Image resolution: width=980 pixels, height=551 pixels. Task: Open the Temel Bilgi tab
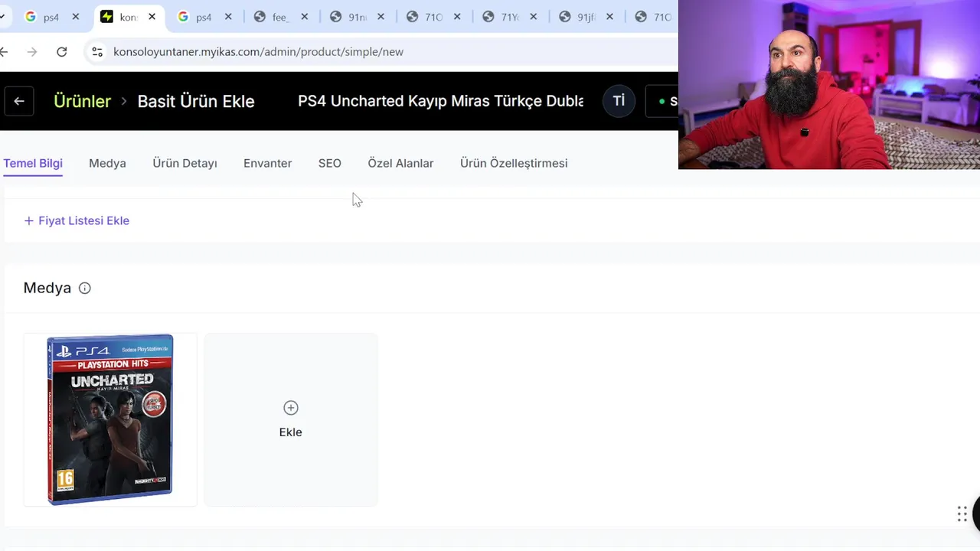[x=33, y=163]
